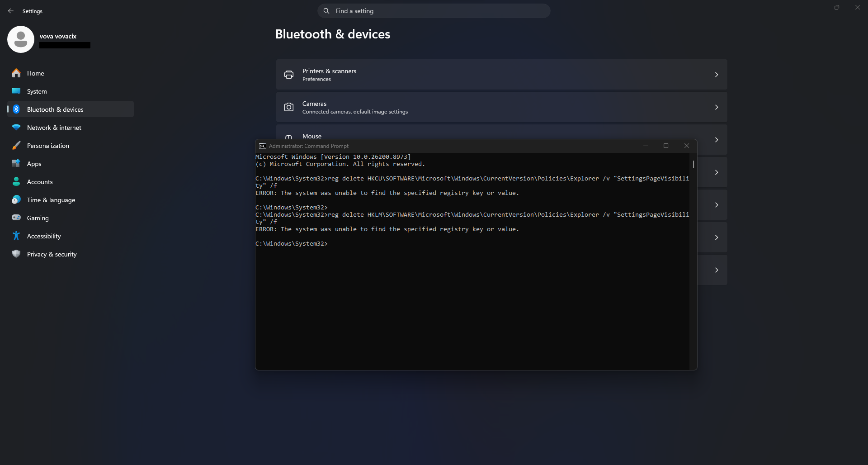Screen dimensions: 868x465
Task: Minimize the Settings window
Action: [816, 7]
